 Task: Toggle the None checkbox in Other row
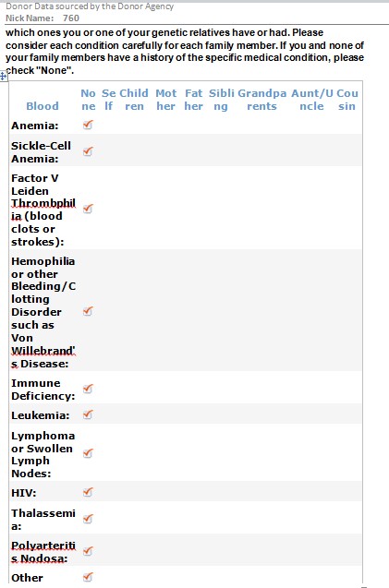pos(88,577)
